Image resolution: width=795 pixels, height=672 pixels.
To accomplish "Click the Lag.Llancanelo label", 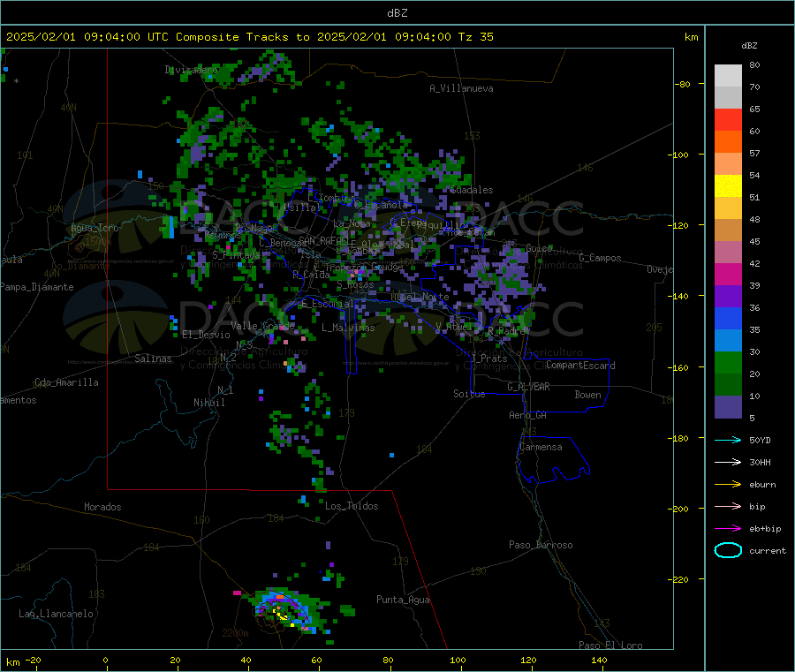I will click(56, 614).
